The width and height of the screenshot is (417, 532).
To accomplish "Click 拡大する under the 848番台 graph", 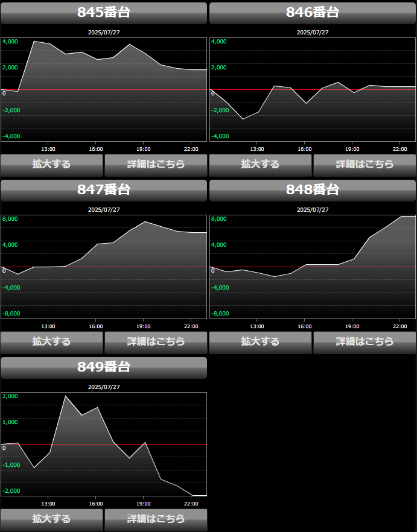I will point(261,343).
